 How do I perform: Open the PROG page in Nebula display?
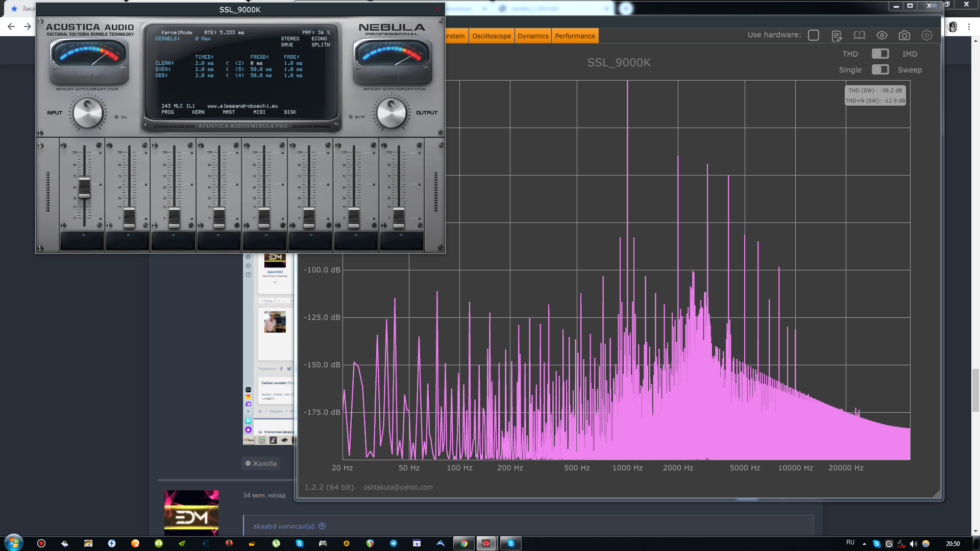[167, 112]
